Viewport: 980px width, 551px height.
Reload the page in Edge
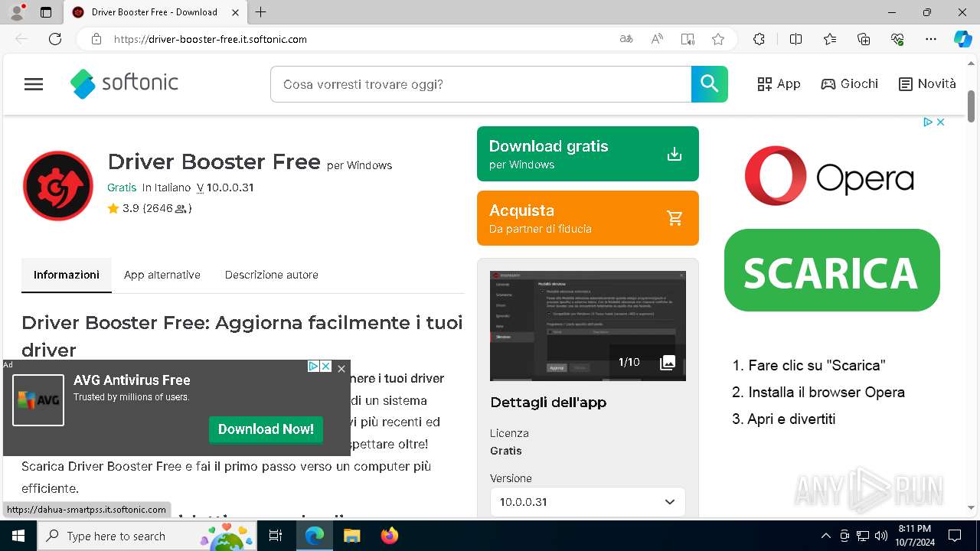(x=55, y=39)
